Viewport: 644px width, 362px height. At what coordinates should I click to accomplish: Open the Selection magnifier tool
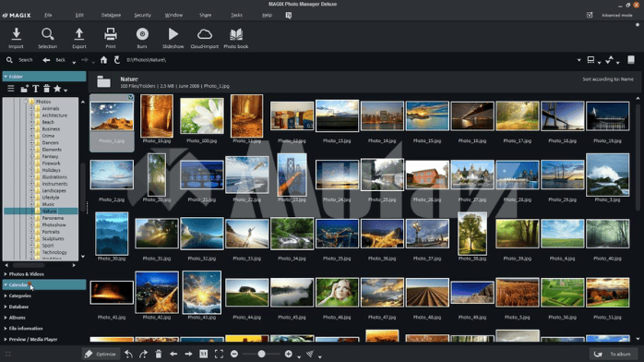48,34
